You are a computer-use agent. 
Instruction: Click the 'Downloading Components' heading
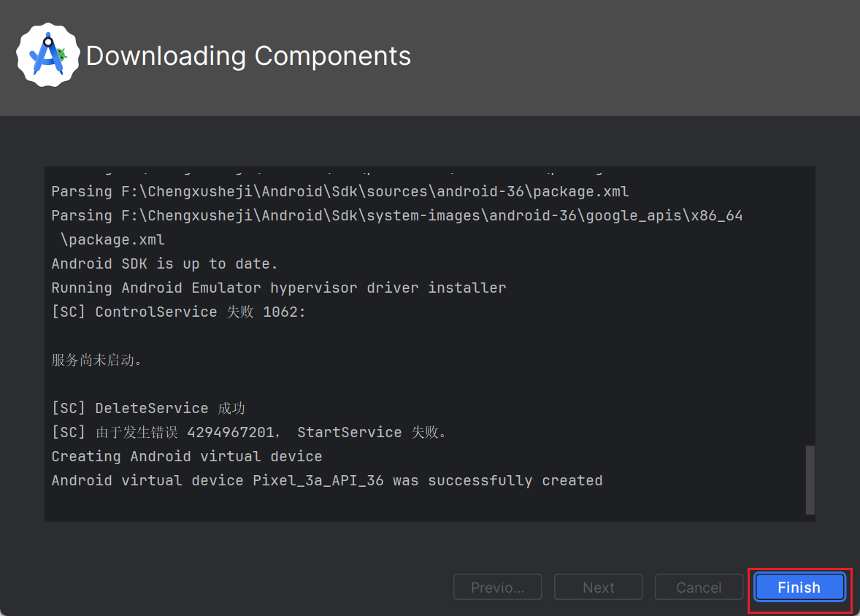pyautogui.click(x=248, y=56)
